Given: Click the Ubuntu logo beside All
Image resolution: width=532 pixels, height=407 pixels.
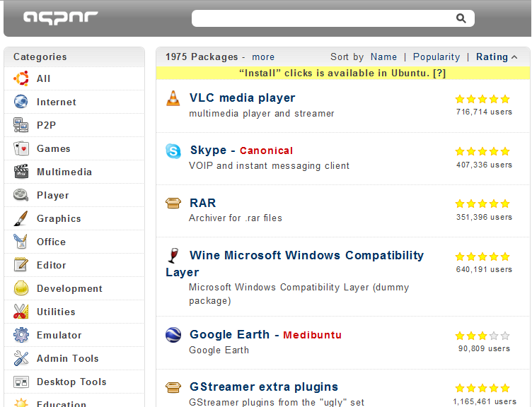Looking at the screenshot, I should (21, 78).
